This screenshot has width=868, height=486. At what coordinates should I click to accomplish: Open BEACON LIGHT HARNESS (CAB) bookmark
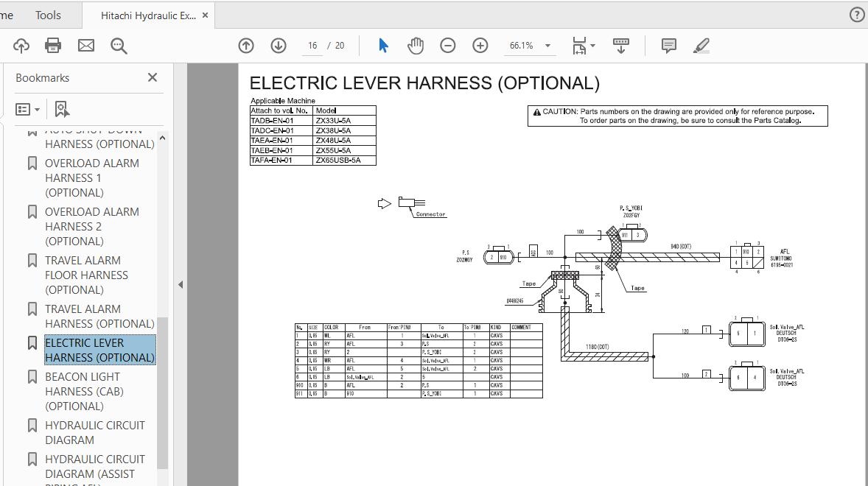[x=83, y=391]
